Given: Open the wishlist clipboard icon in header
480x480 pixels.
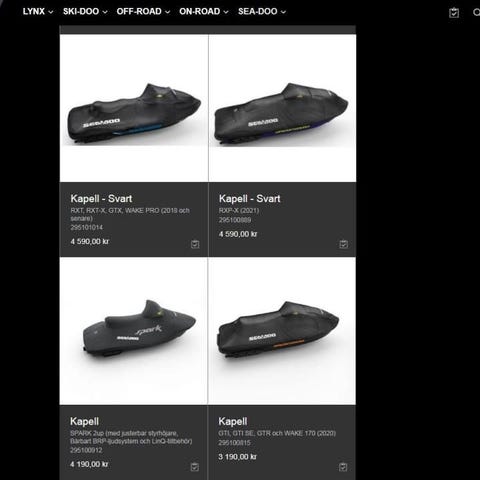Looking at the screenshot, I should click(x=454, y=13).
